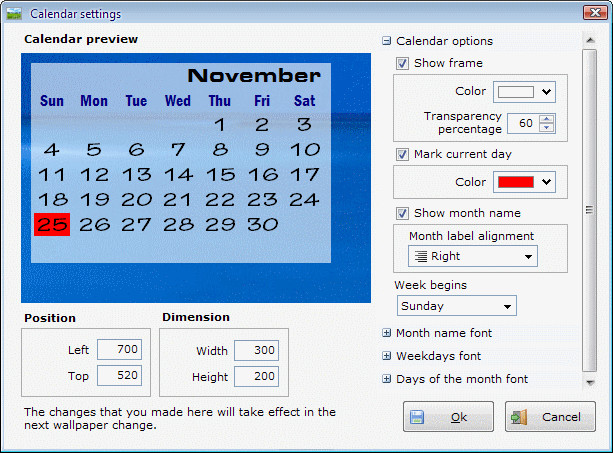Click the app icon in the title bar

[x=14, y=14]
